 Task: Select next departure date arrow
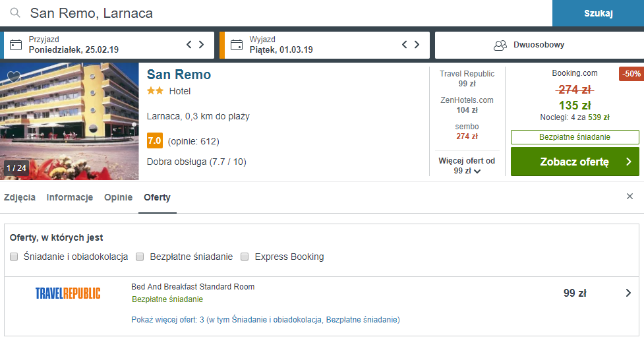click(417, 44)
